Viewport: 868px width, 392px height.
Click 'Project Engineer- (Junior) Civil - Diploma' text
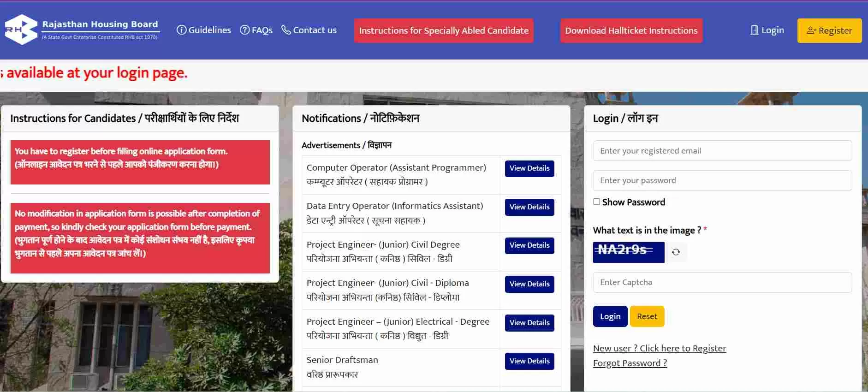pyautogui.click(x=387, y=283)
